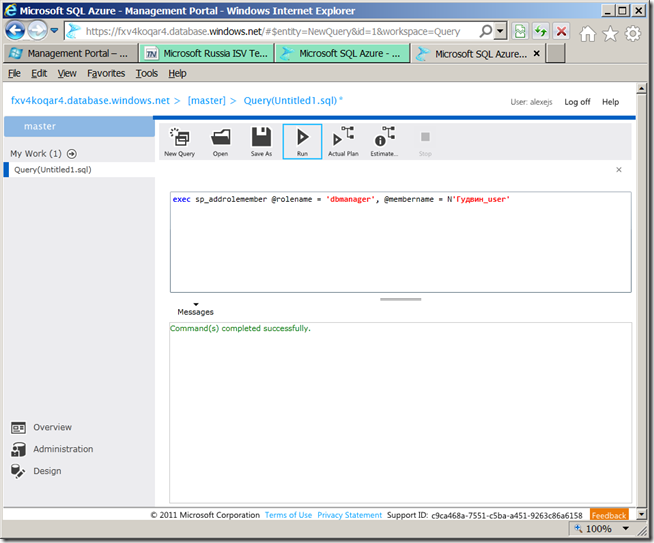
Task: Open the Tools menu
Action: click(x=146, y=73)
